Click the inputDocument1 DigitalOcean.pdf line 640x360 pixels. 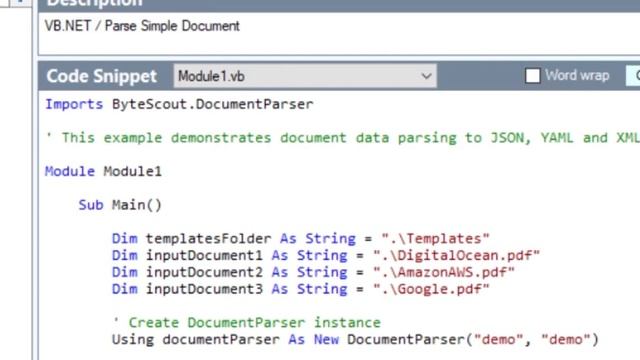click(x=326, y=256)
